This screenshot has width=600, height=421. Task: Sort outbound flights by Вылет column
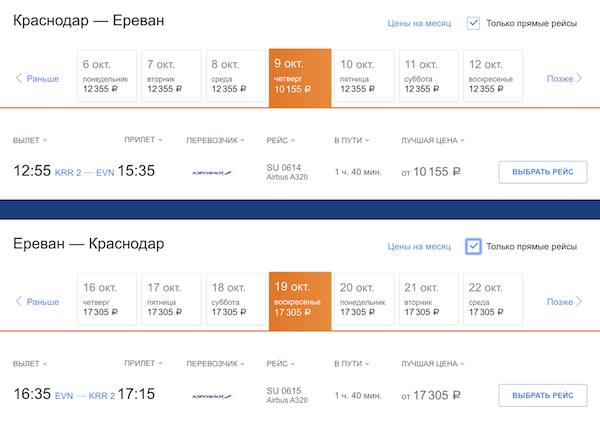[x=30, y=140]
